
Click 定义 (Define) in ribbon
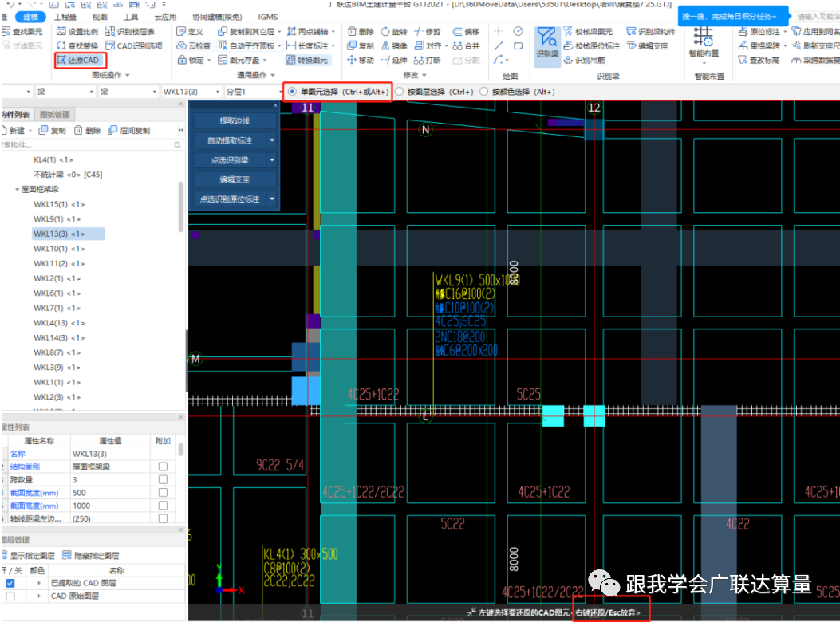(190, 32)
